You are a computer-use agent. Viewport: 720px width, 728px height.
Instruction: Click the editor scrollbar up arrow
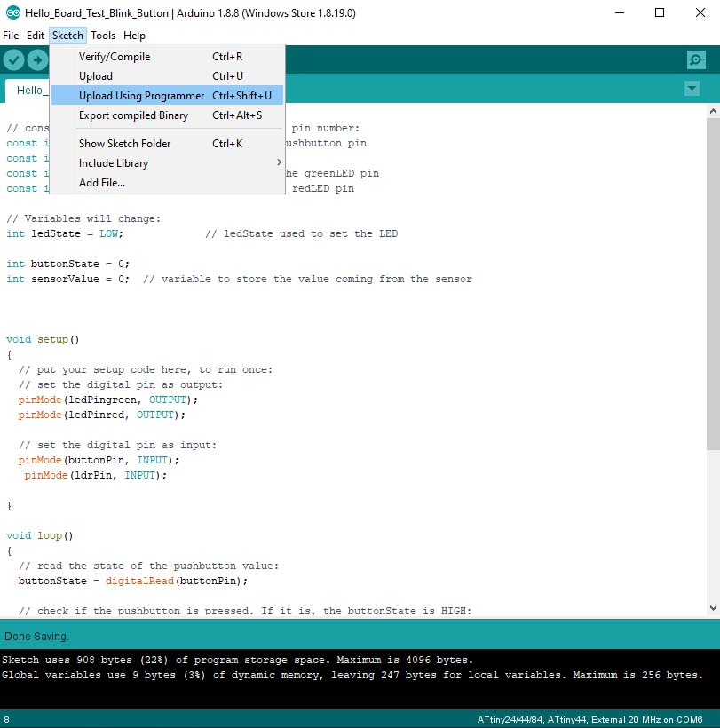pos(713,111)
